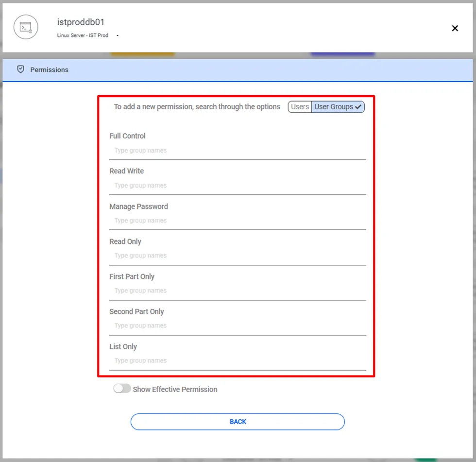The height and width of the screenshot is (462, 476).
Task: Switch to the Users option
Action: click(x=300, y=107)
